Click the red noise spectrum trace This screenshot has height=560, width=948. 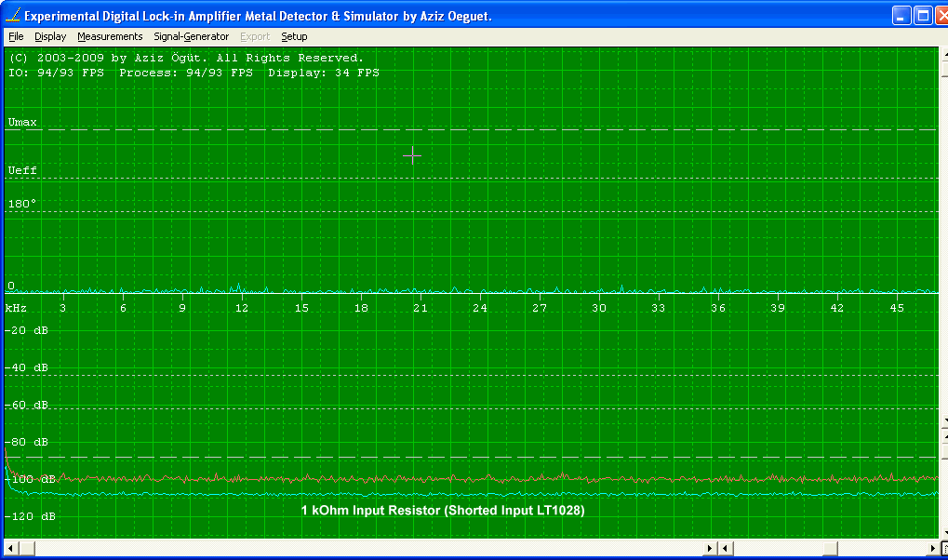tap(465, 479)
